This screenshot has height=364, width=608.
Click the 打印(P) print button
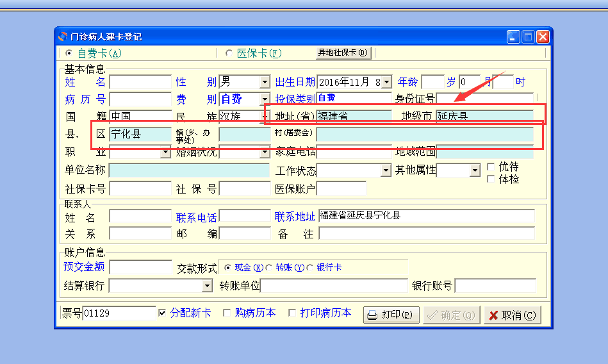coord(391,315)
